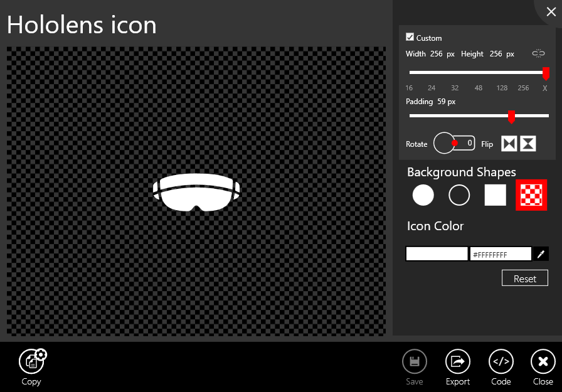The width and height of the screenshot is (562, 392).
Task: Click the white icon color swatch
Action: tap(437, 254)
